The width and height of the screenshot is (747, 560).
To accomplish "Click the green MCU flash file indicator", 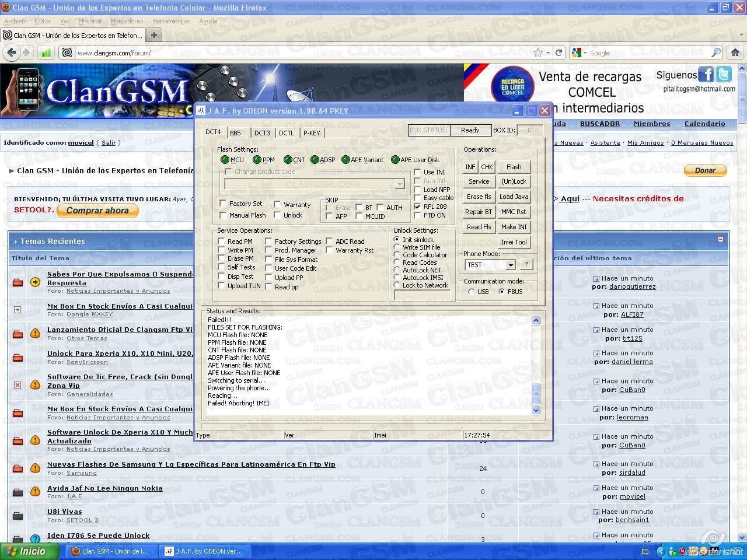I will point(225,160).
